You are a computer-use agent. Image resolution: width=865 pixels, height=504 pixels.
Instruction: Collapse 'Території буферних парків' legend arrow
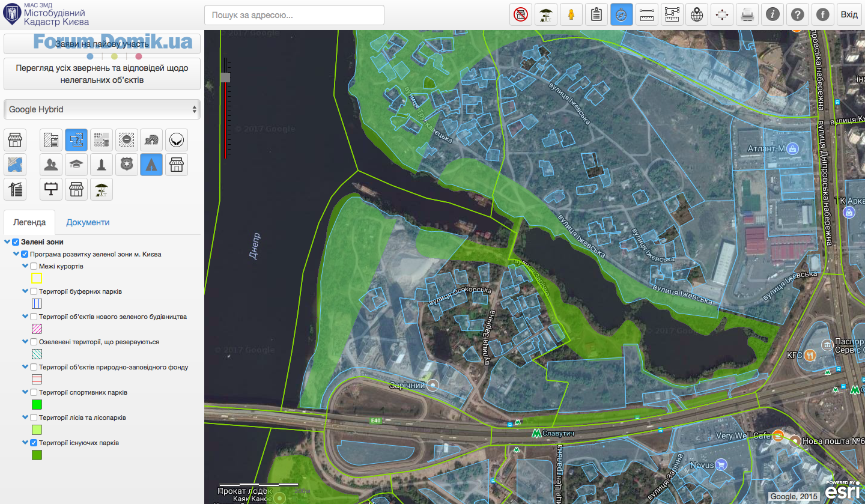[x=25, y=291]
